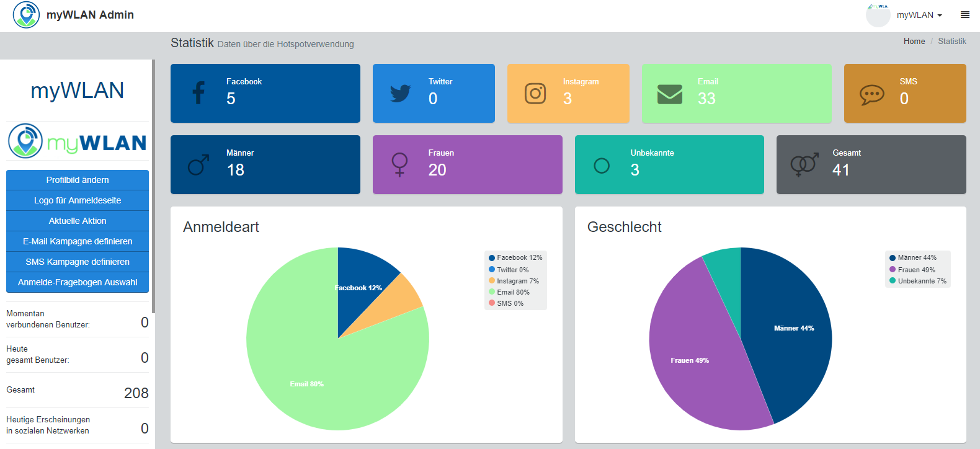Viewport: 980px width, 449px height.
Task: Open the hamburger menu icon
Action: tap(965, 15)
